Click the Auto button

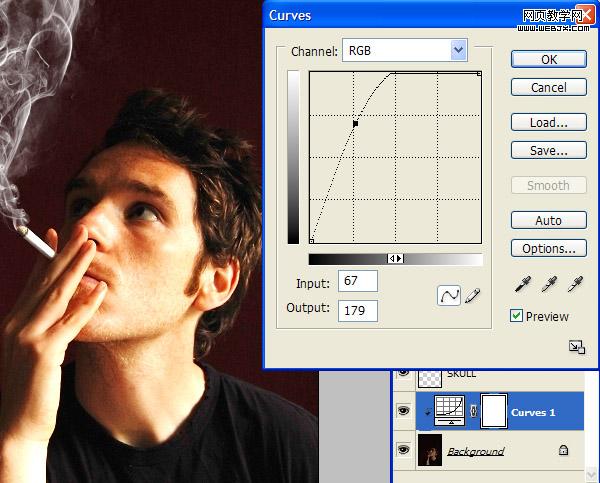pos(548,220)
